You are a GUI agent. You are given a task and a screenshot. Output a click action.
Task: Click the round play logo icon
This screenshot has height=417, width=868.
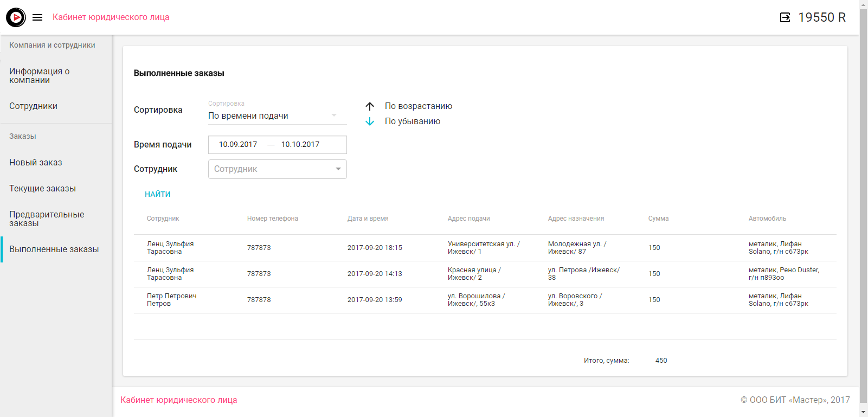(x=16, y=17)
